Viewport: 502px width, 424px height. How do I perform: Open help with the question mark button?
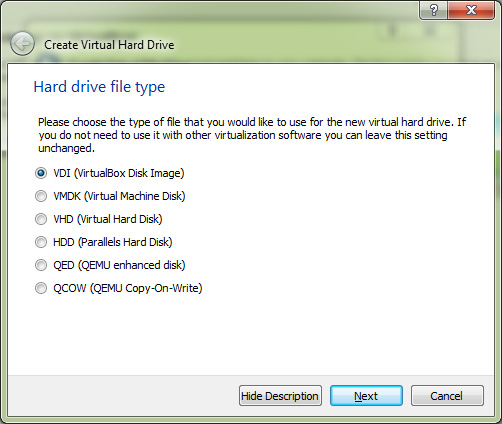click(433, 10)
